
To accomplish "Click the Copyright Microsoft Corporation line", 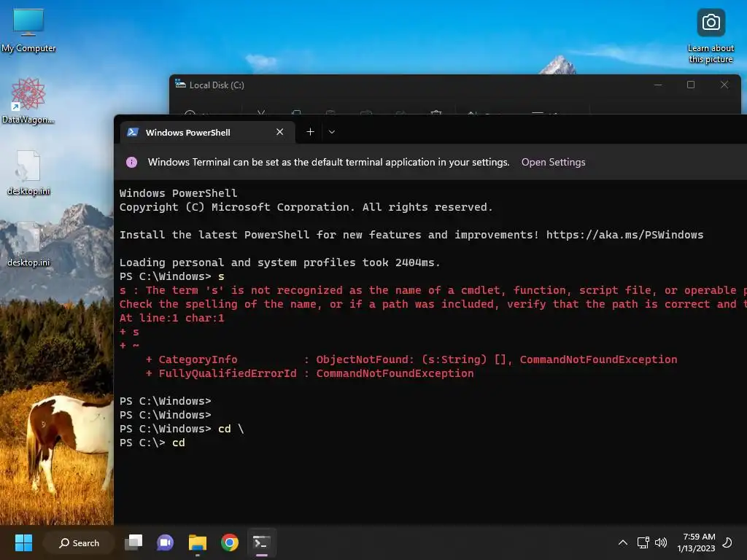I will 306,207.
